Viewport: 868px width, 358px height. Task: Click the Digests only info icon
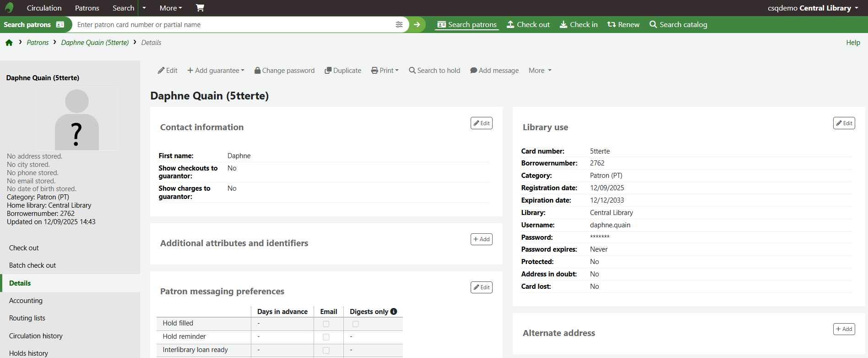[x=394, y=312]
